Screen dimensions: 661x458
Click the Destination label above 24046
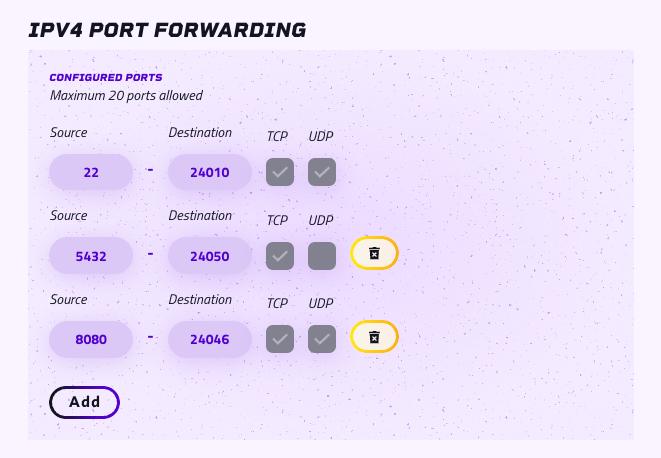[200, 299]
